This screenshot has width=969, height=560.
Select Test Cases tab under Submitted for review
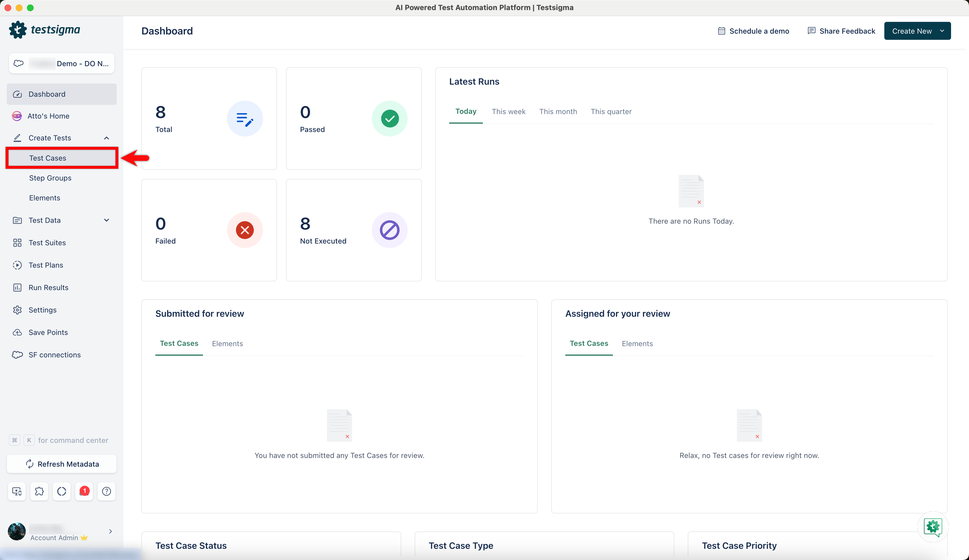click(179, 344)
